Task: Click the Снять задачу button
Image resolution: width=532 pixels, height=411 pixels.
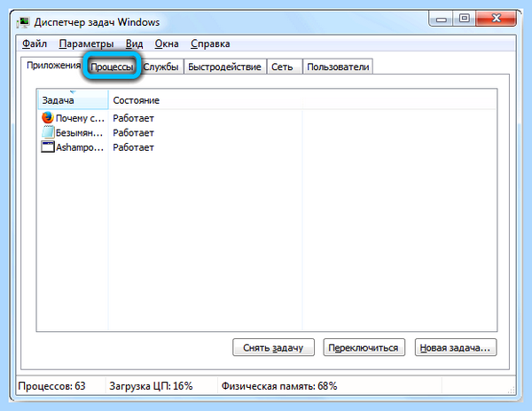Action: pos(273,347)
